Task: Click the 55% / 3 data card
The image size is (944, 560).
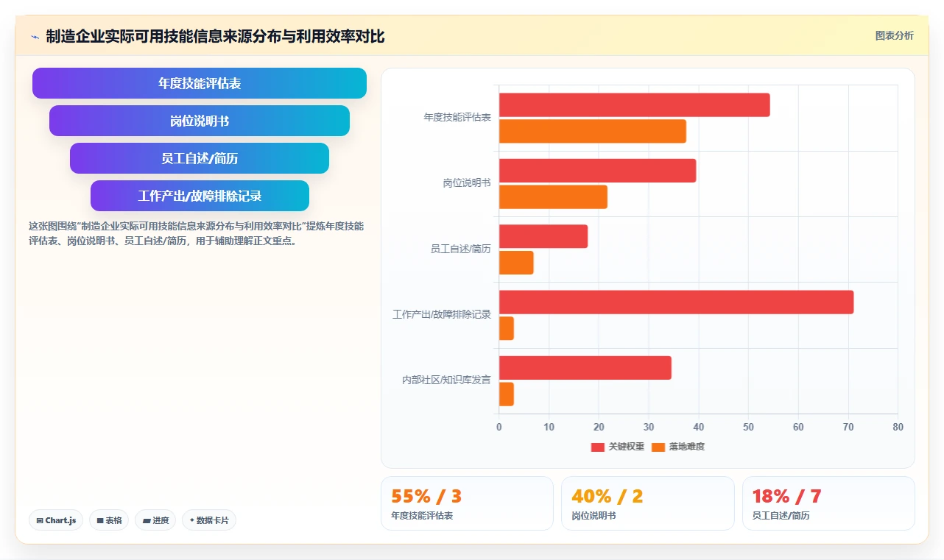Action: point(467,503)
